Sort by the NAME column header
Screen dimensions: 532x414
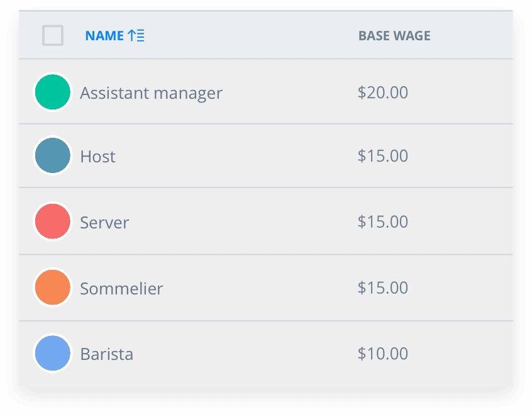(x=104, y=36)
